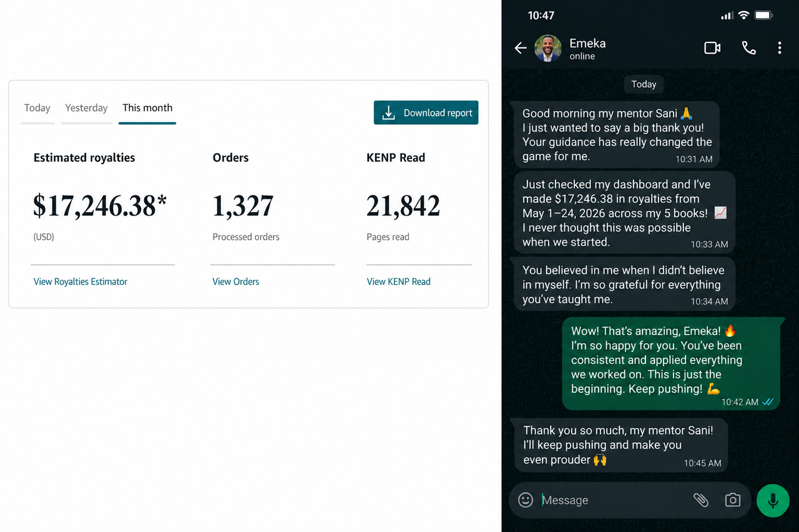Open the View KENP Read link
Viewport: 799px width, 532px height.
click(399, 282)
